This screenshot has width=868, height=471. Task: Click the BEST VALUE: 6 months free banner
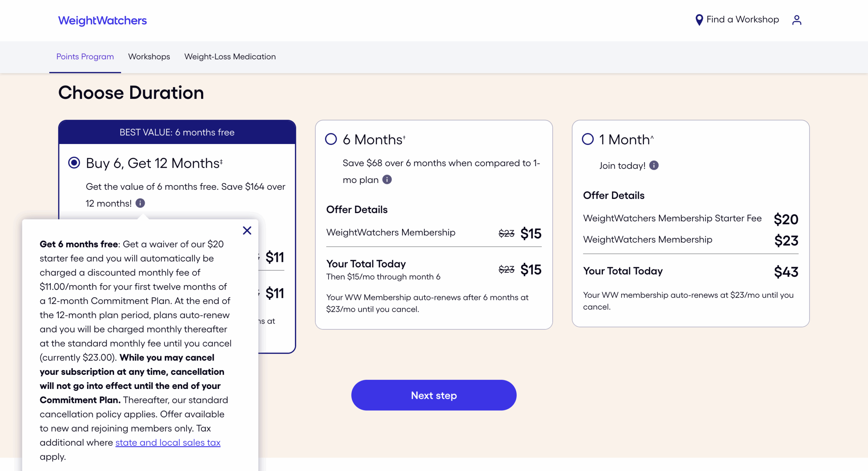point(177,132)
